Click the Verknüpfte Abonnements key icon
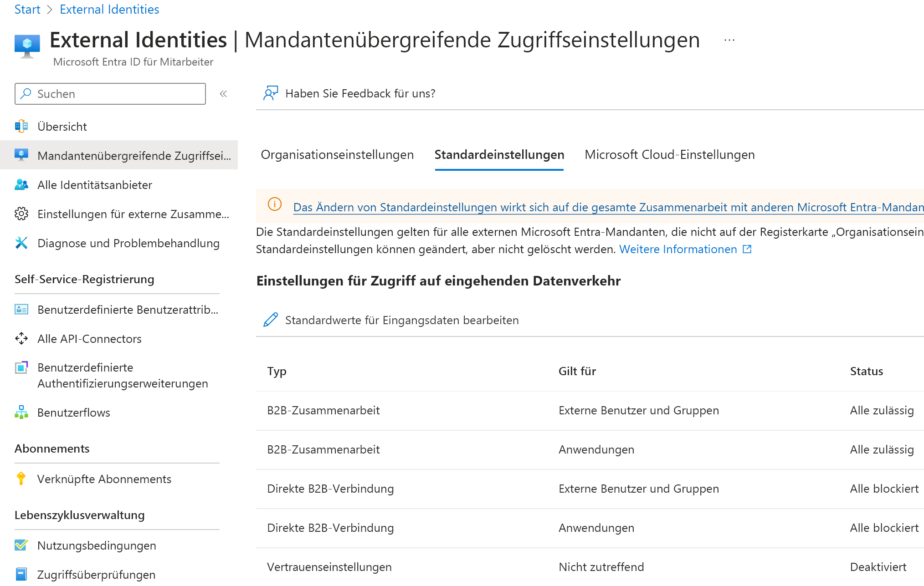The image size is (924, 586). [21, 479]
